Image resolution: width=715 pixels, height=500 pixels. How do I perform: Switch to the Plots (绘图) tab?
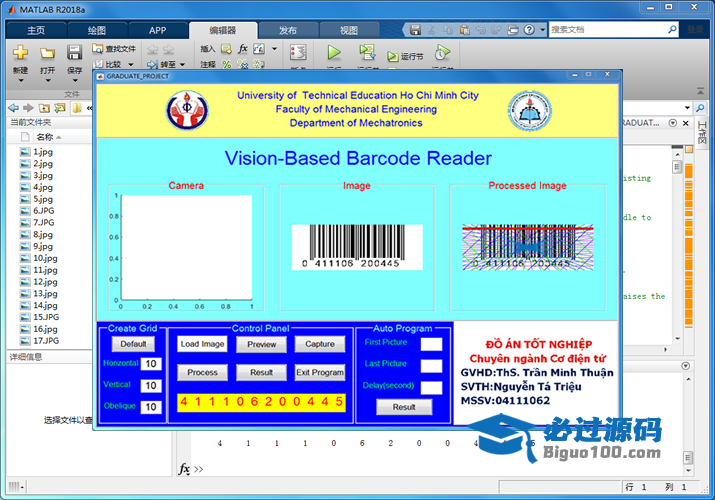(x=97, y=31)
